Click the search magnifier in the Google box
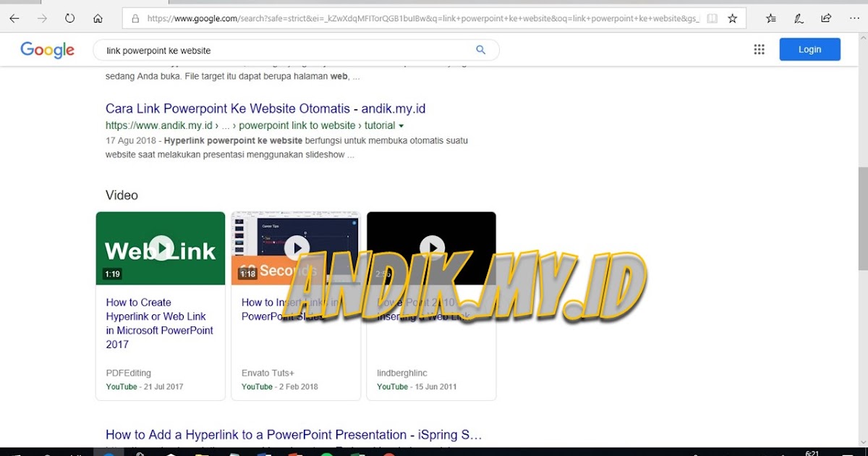 tap(480, 50)
